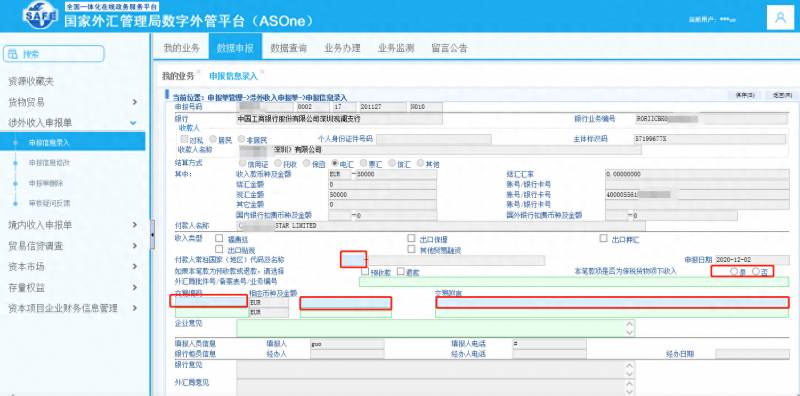Viewport: 800px width, 396px height.
Task: Switch to the 数据查询 top tab
Action: [289, 48]
